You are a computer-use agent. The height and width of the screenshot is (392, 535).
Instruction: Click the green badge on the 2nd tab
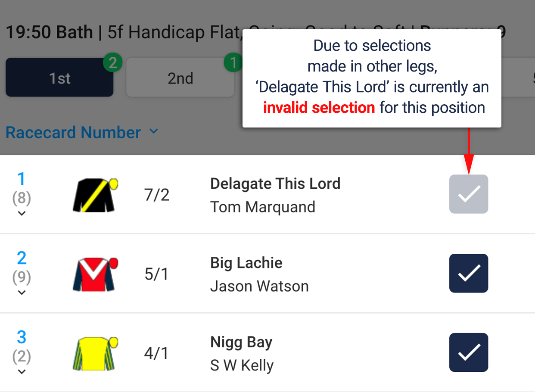tap(233, 63)
